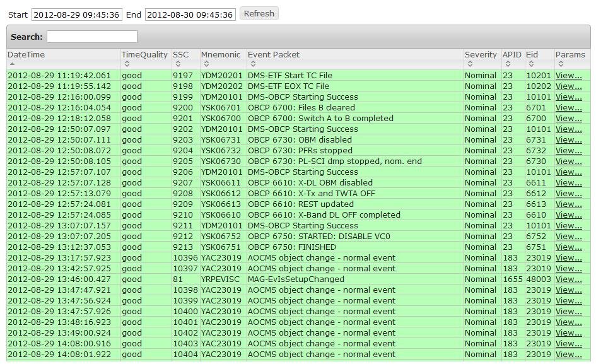Select timestamp 2012-08-29 14:08:01.922
Viewport: 596px width, 364px height.
[x=59, y=354]
